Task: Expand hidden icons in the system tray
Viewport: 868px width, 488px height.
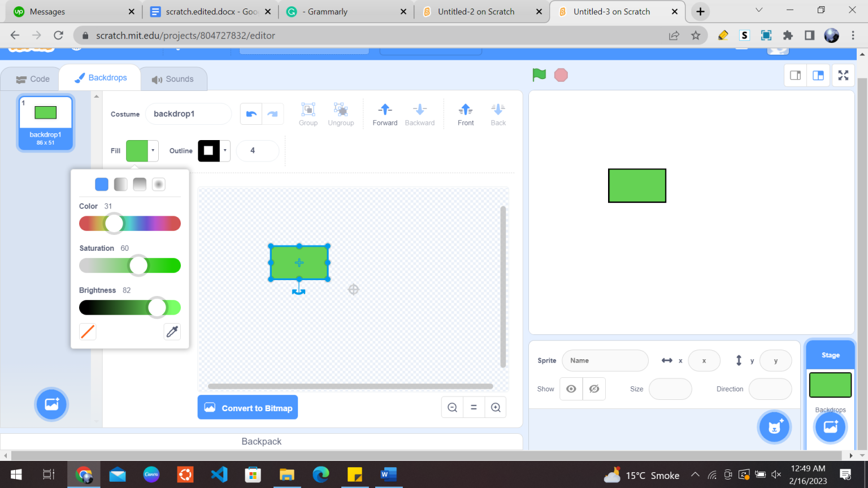Action: (x=695, y=475)
